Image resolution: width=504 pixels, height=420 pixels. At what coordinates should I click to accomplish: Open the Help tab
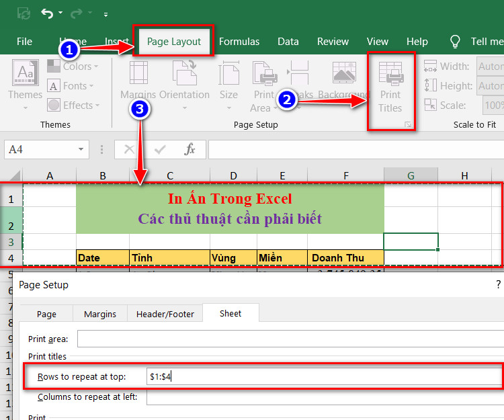(417, 42)
